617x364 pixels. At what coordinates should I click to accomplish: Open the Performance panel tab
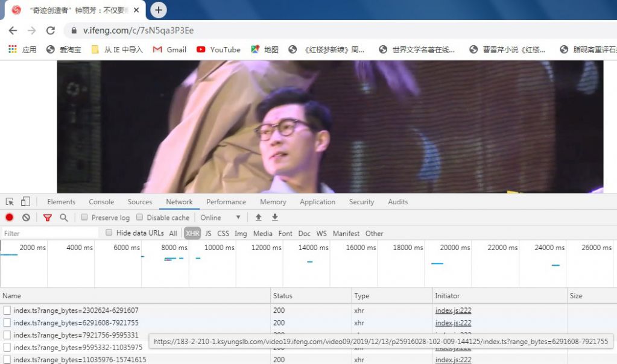pyautogui.click(x=226, y=202)
